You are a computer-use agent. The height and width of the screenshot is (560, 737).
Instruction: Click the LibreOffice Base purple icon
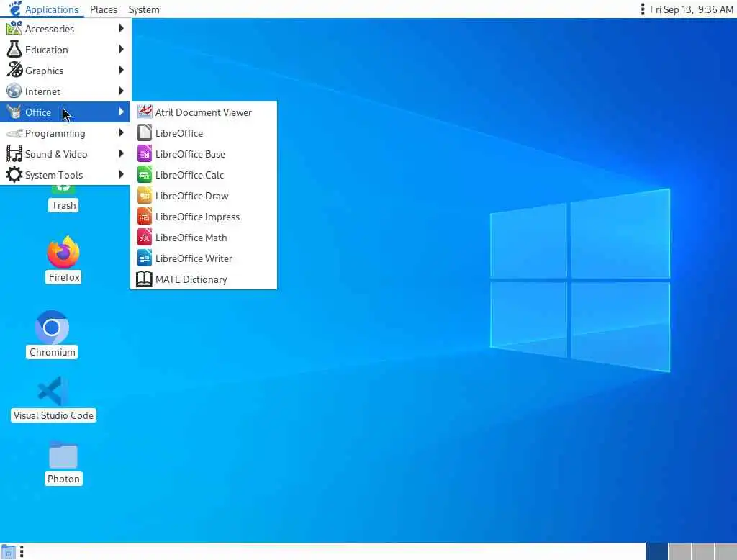(x=144, y=154)
